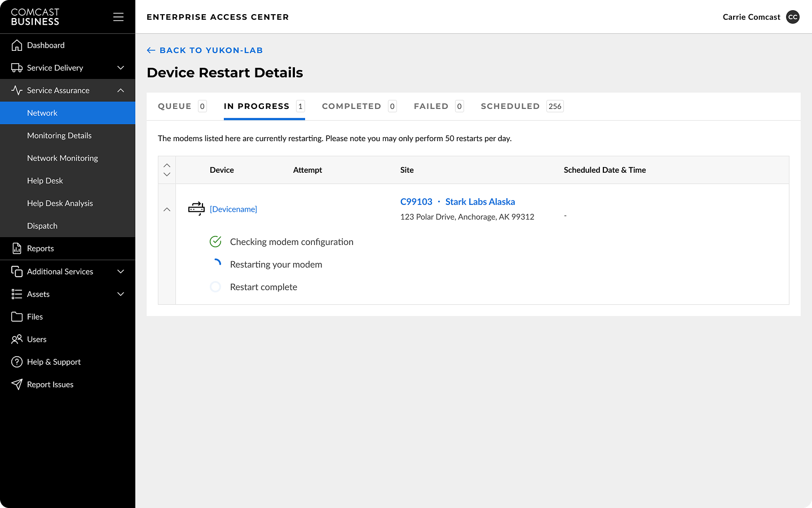Expand the Additional Services chevron

point(121,271)
